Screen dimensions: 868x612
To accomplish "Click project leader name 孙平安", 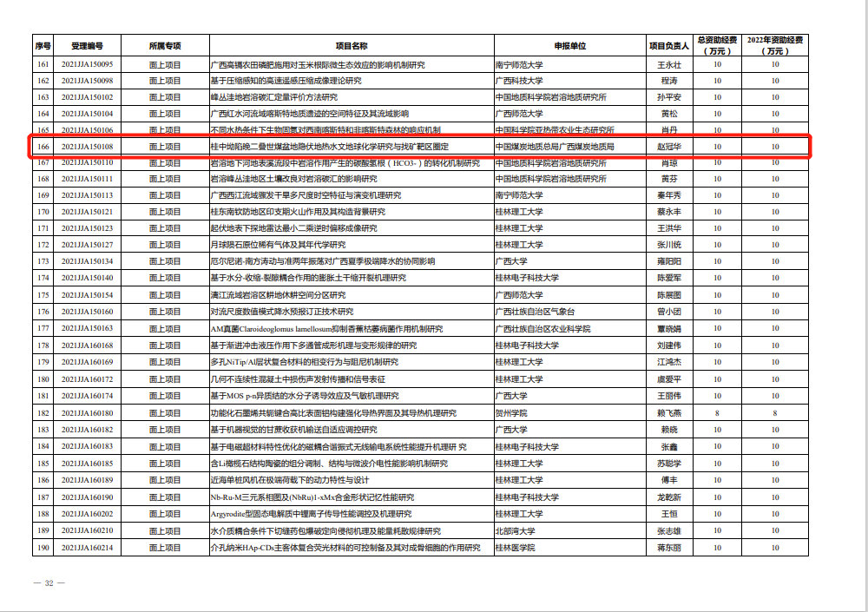I will 669,97.
